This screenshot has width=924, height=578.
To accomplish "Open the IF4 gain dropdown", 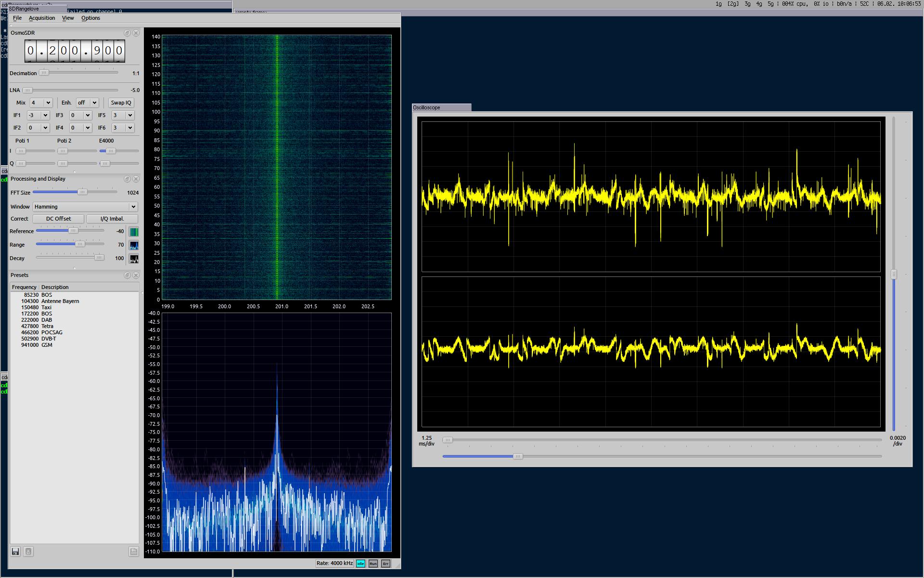I will (80, 128).
